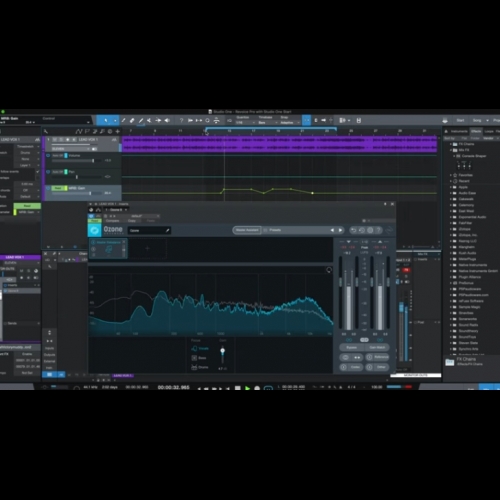
Task: Select the Bend tool arrow icon
Action: (x=158, y=120)
